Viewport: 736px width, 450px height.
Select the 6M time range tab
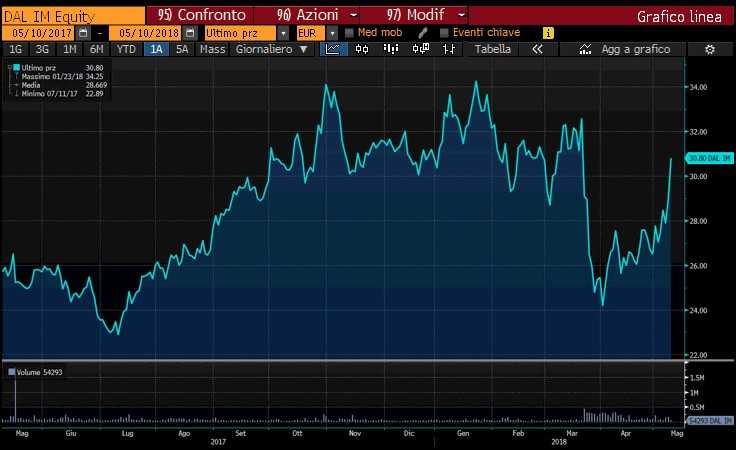96,49
